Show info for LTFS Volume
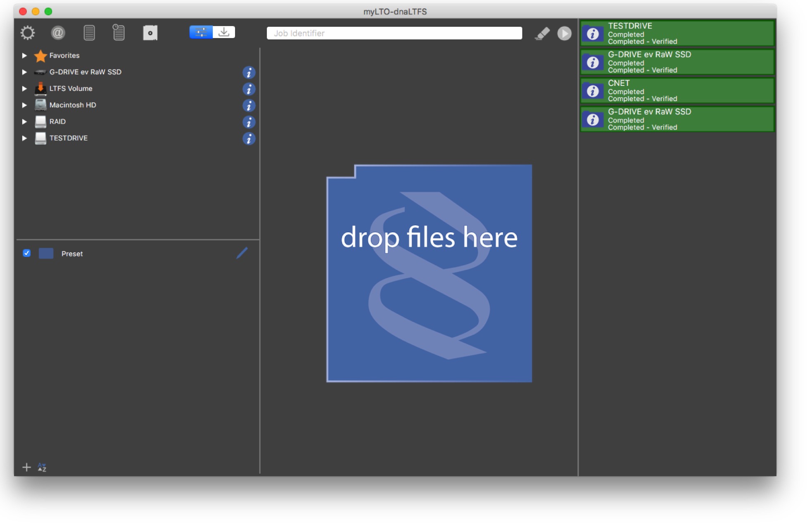 coord(249,89)
